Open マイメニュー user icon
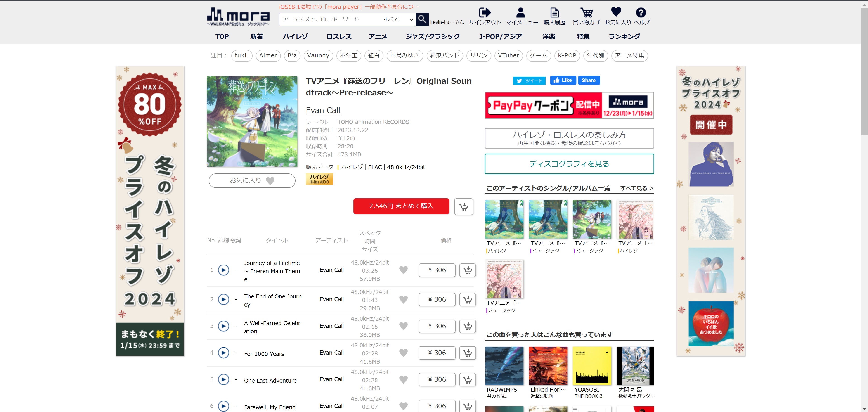Viewport: 868px width, 412px height. [x=521, y=13]
